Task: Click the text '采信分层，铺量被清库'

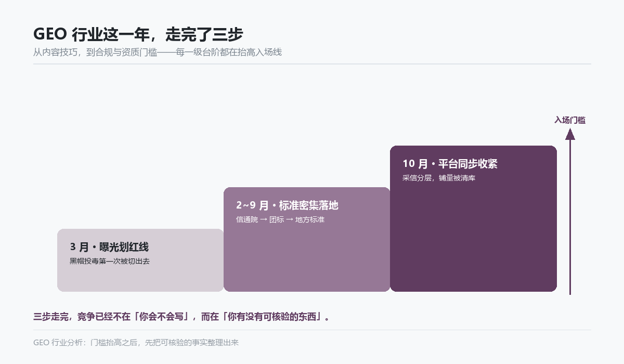Action: pyautogui.click(x=439, y=178)
